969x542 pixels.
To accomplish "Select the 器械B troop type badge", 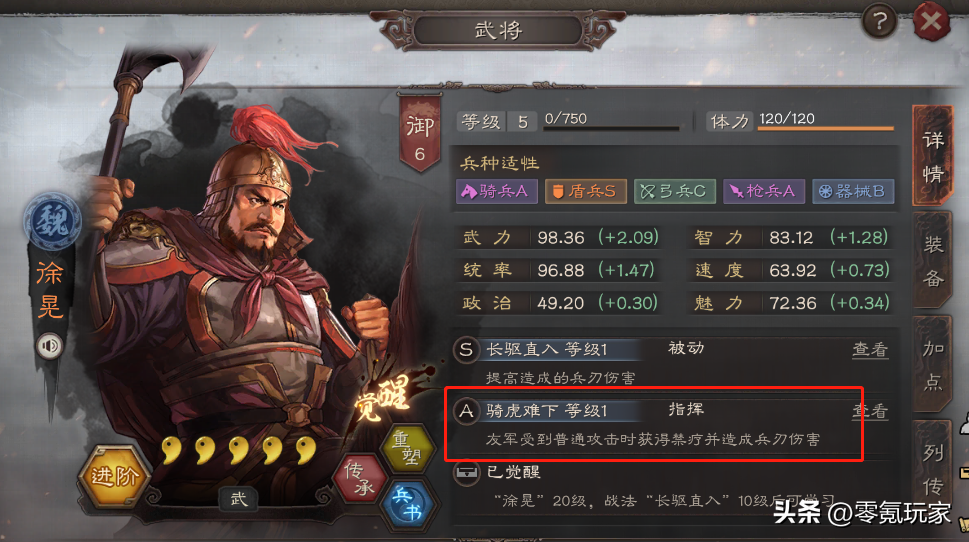I will coord(853,191).
